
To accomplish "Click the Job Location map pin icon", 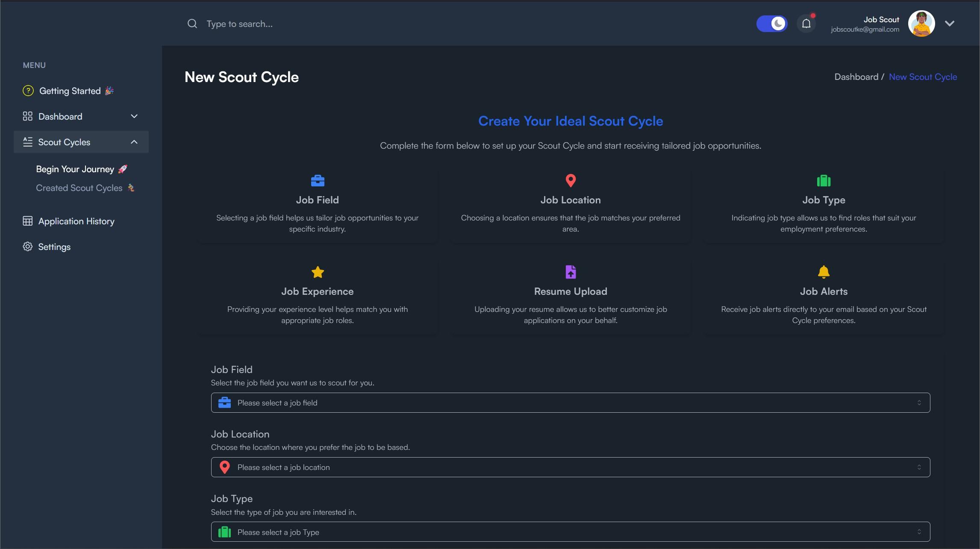I will pyautogui.click(x=570, y=181).
